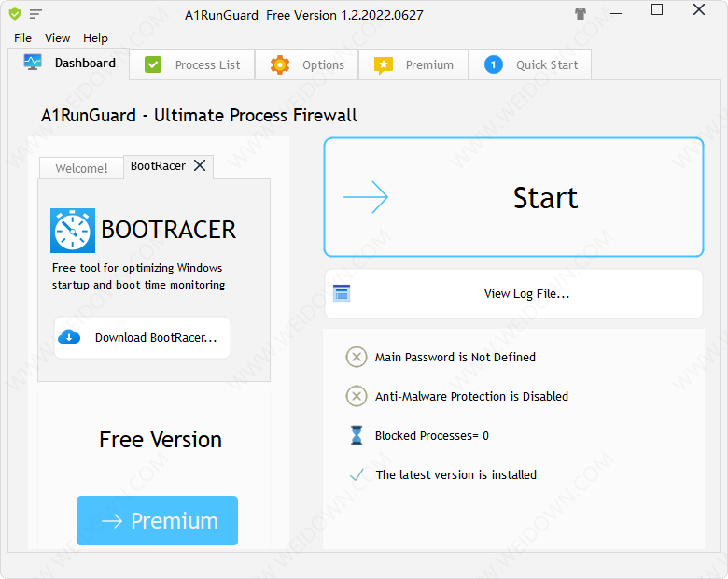The height and width of the screenshot is (579, 728).
Task: Open the Quick Start tab
Action: click(531, 65)
